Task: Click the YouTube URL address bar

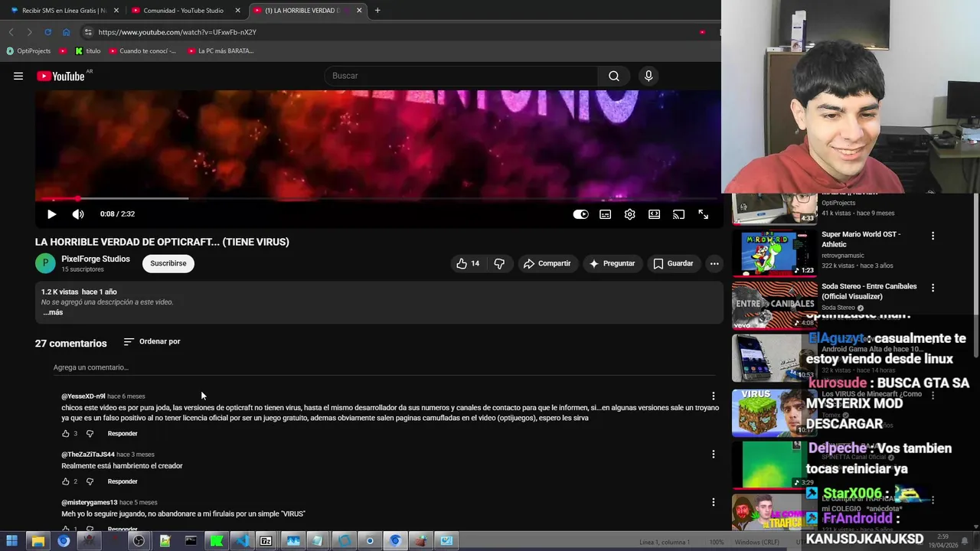Action: 394,32
